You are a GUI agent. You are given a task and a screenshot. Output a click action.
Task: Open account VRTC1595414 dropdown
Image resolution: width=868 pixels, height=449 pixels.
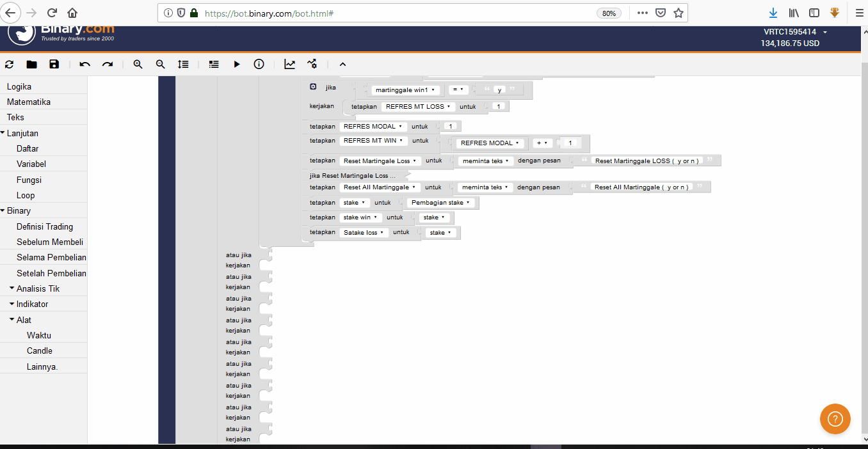796,31
